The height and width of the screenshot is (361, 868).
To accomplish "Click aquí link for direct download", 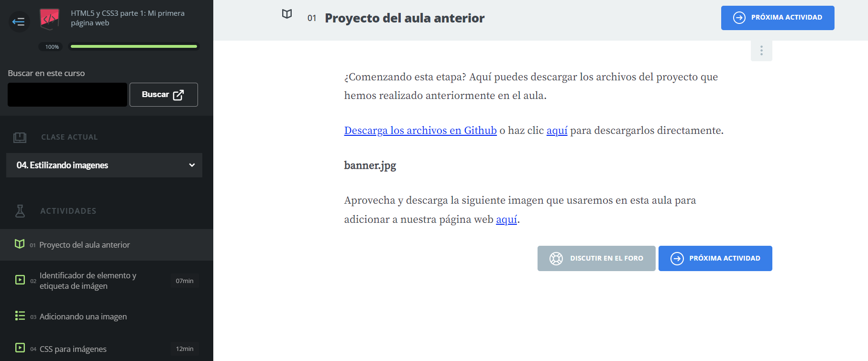I will coord(557,130).
